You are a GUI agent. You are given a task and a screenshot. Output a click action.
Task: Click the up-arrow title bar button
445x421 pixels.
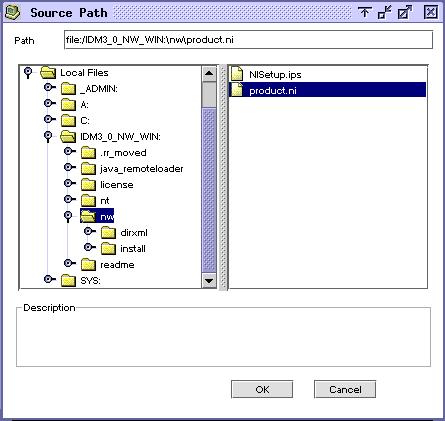click(365, 13)
